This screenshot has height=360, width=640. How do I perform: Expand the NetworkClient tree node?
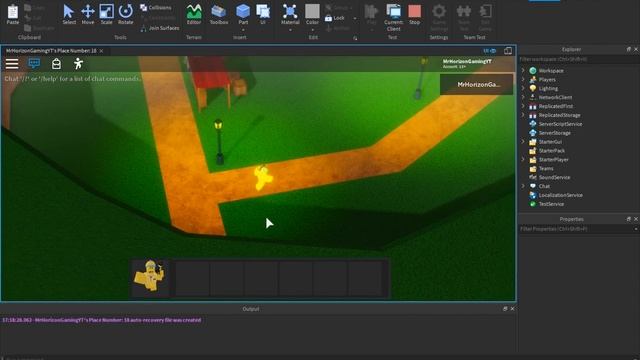tap(523, 97)
